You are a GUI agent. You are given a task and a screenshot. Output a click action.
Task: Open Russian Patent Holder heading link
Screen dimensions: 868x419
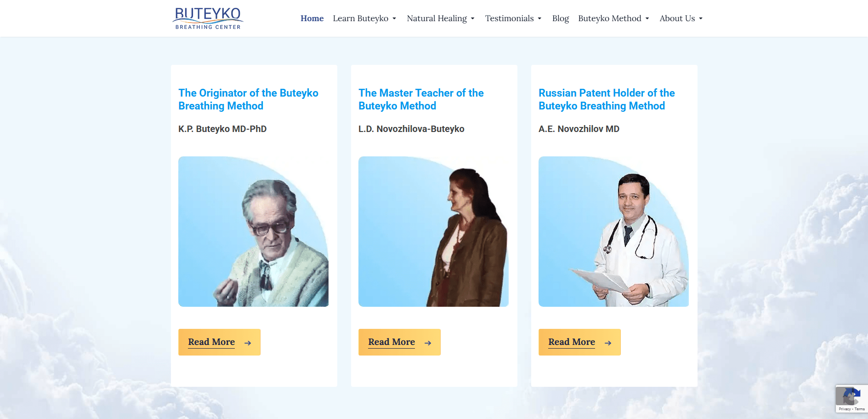(607, 99)
